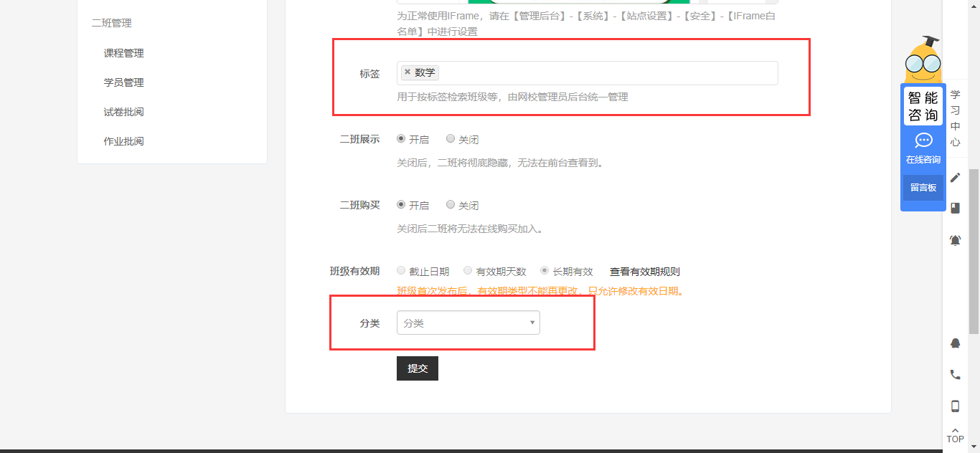
Task: Click the mobile device icon
Action: 955,406
